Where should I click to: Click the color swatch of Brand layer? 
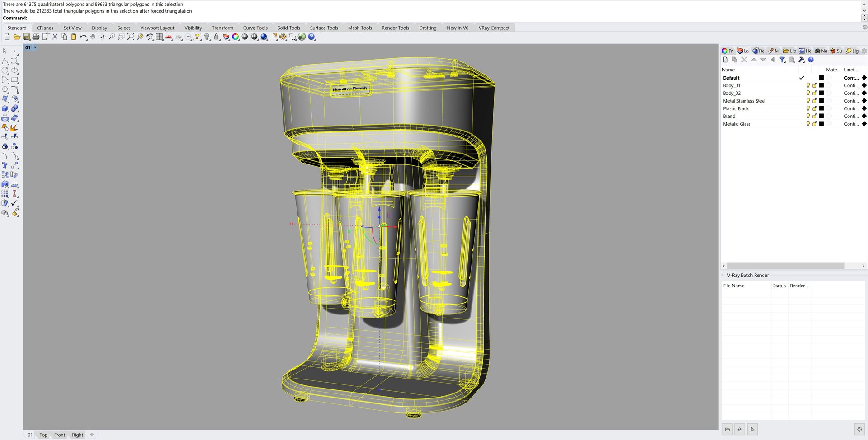coord(821,116)
